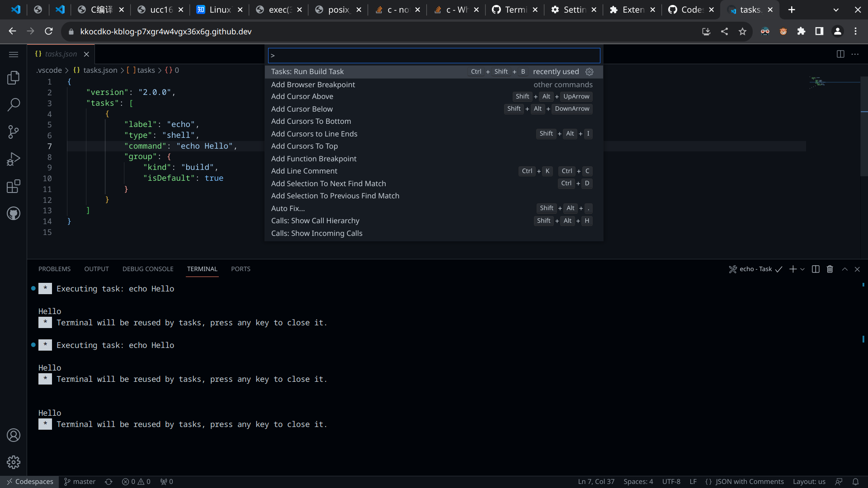Viewport: 868px width, 488px height.
Task: Synchronize changes icon in status bar
Action: [108, 482]
